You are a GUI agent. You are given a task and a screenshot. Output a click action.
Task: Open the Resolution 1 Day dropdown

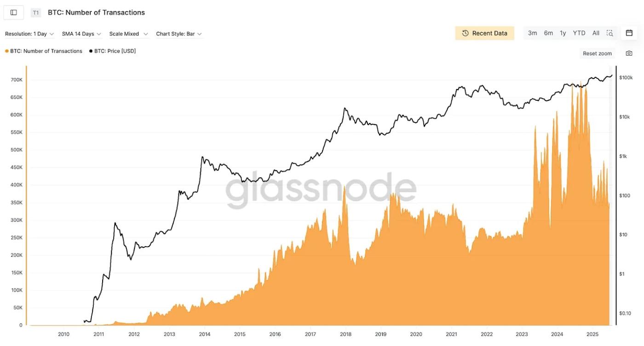pyautogui.click(x=29, y=34)
